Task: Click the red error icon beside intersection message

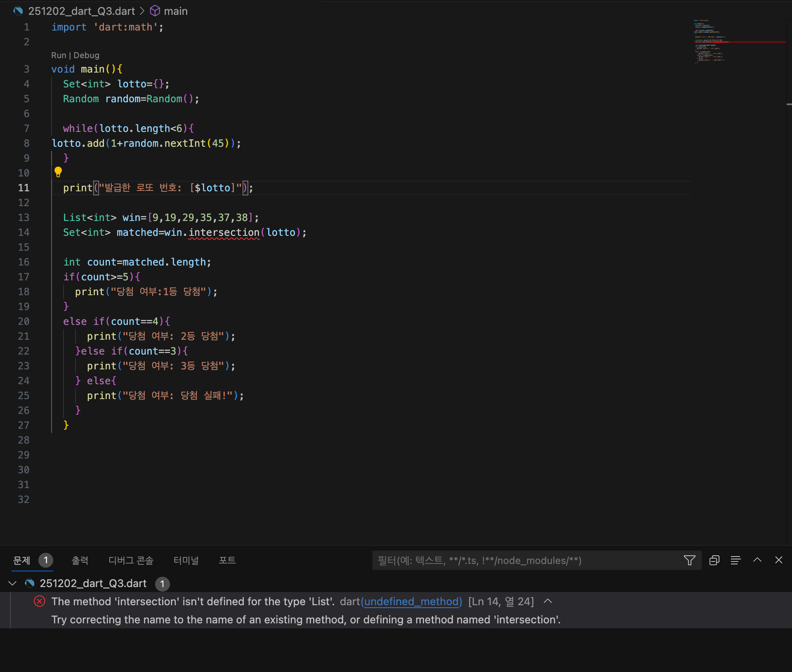Action: click(40, 602)
